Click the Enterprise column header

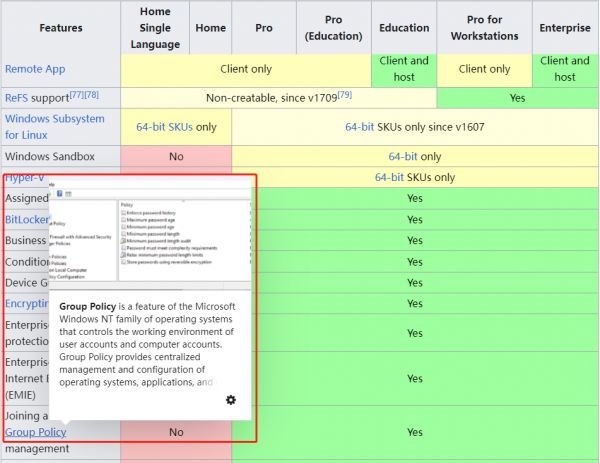[x=564, y=28]
